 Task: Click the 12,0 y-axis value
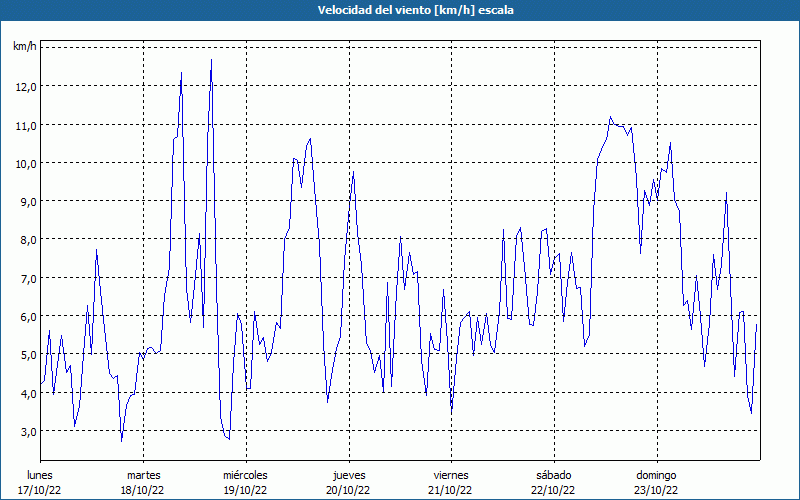coord(26,87)
